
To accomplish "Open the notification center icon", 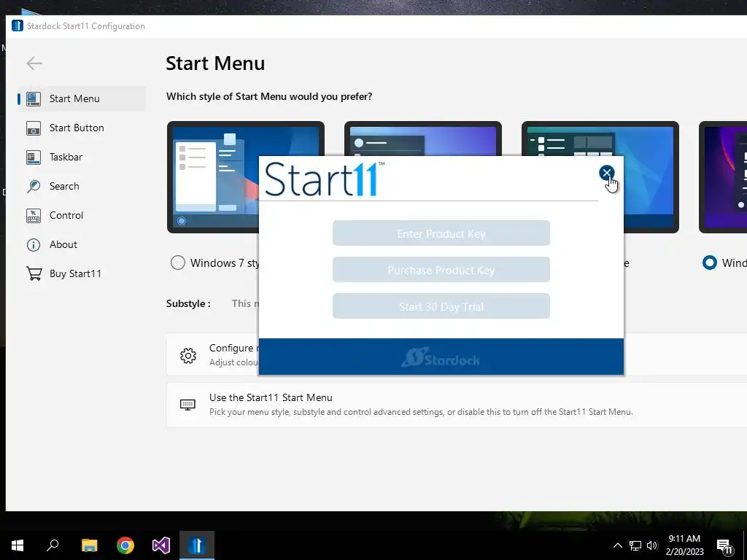I will coord(724,546).
